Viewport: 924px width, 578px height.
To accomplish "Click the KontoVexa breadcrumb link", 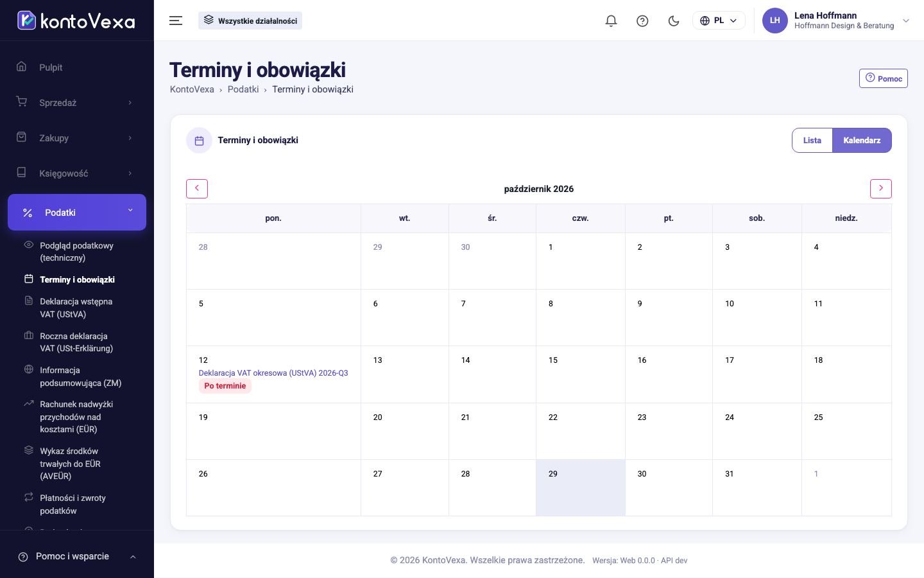I will coord(192,89).
